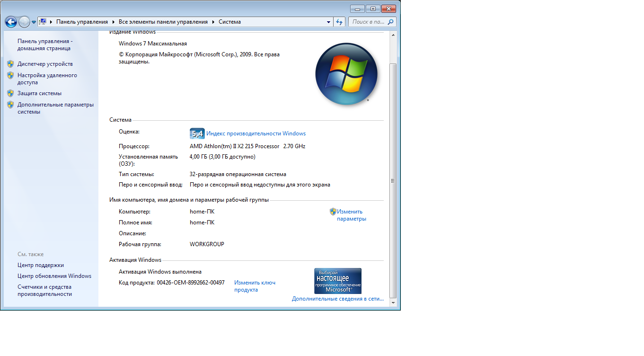Open Центр поддержки link
The height and width of the screenshot is (356, 644).
(41, 265)
